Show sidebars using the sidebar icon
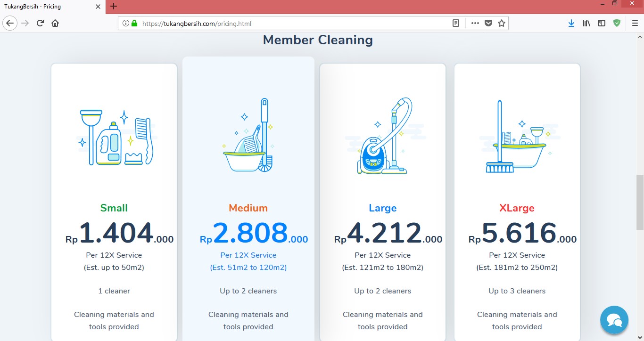The image size is (644, 341). click(x=602, y=23)
